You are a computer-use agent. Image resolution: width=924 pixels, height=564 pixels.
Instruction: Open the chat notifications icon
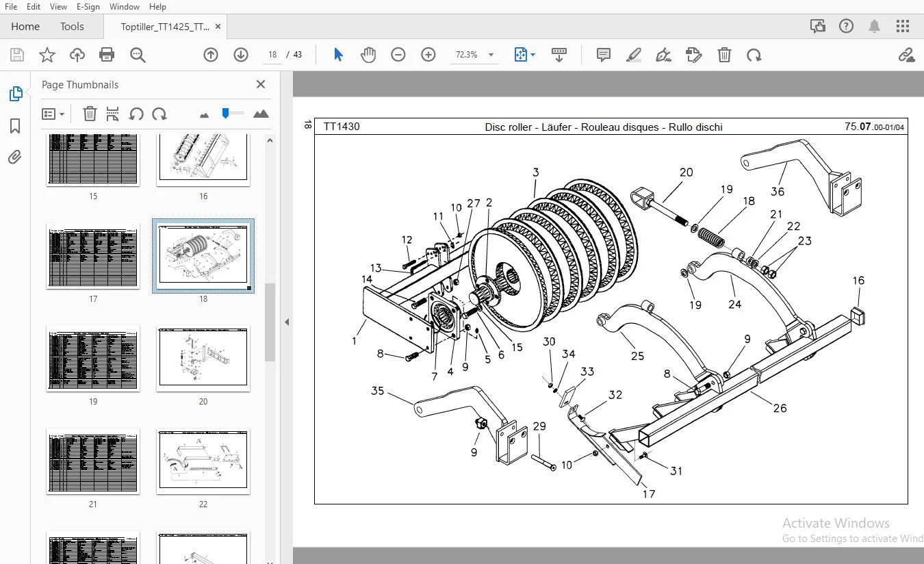818,27
